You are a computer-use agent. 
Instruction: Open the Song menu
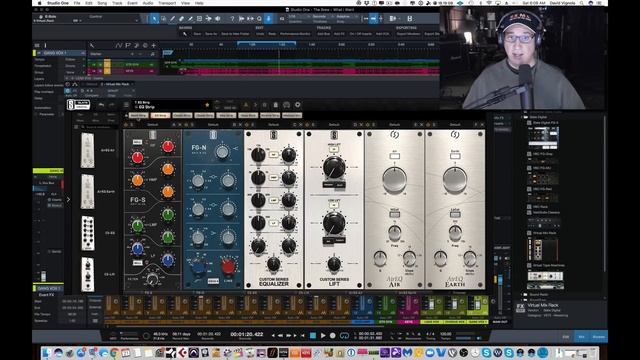[x=102, y=3]
